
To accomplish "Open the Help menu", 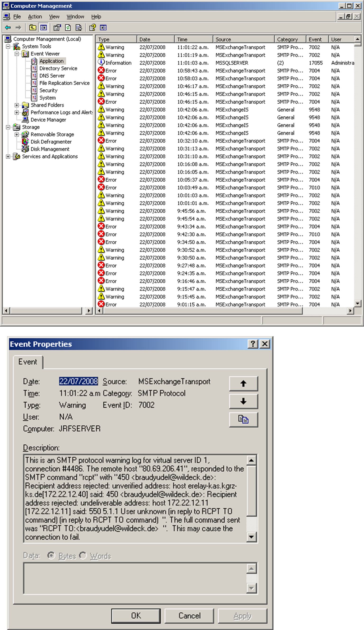I will click(x=96, y=17).
